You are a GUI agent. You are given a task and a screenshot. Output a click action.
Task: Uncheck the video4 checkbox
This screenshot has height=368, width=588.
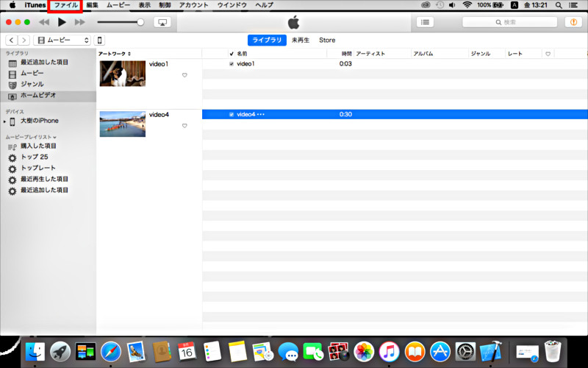[232, 115]
